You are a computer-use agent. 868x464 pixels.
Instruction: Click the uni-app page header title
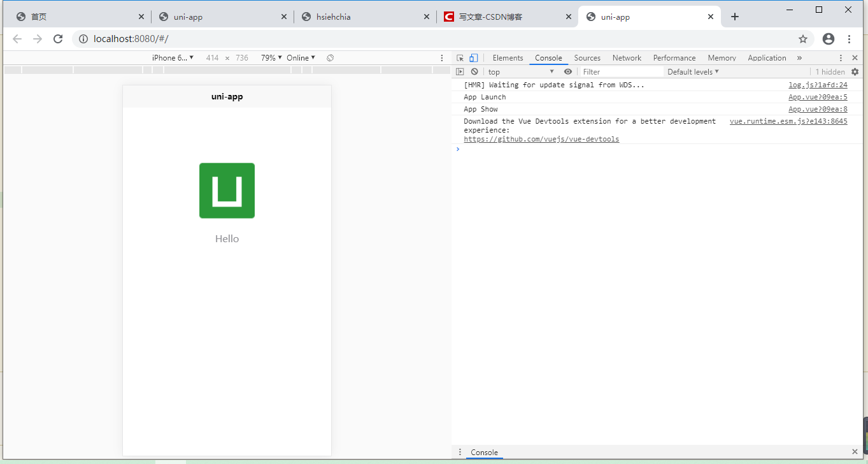(227, 97)
